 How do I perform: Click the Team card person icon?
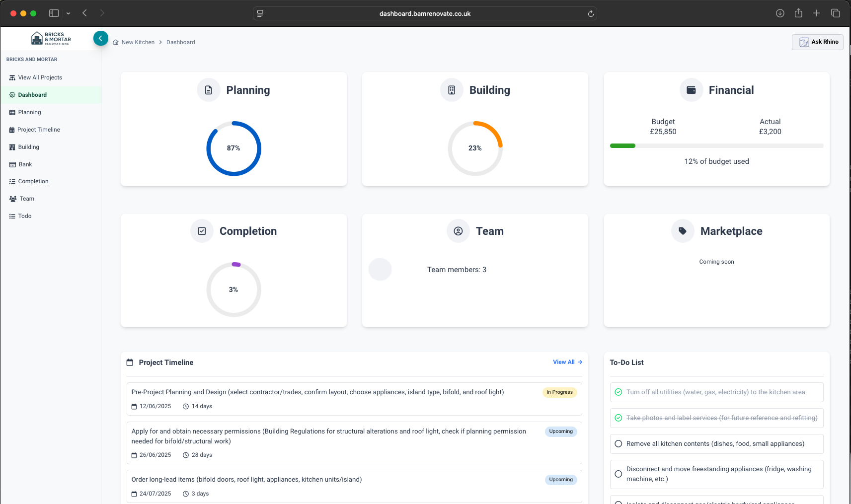458,231
